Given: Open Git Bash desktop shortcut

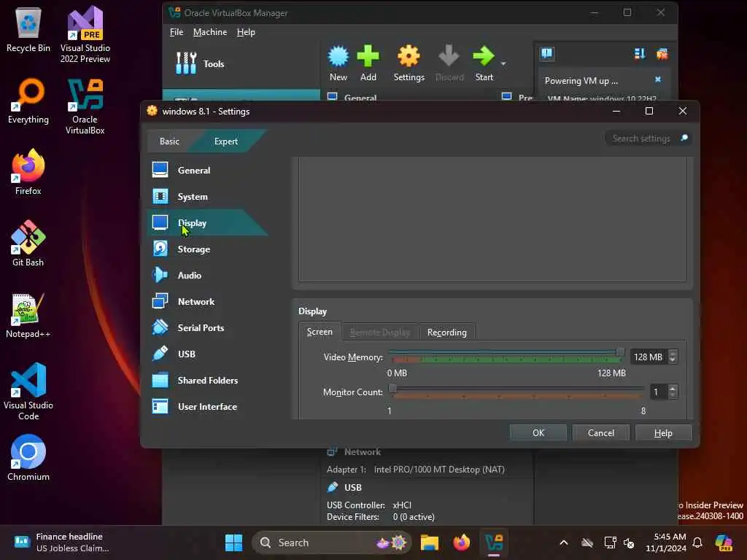Looking at the screenshot, I should [28, 244].
